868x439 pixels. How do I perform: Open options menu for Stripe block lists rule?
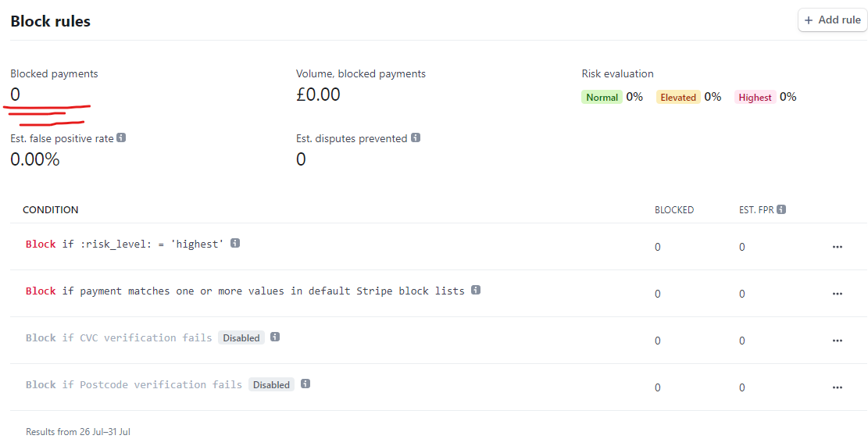[837, 294]
